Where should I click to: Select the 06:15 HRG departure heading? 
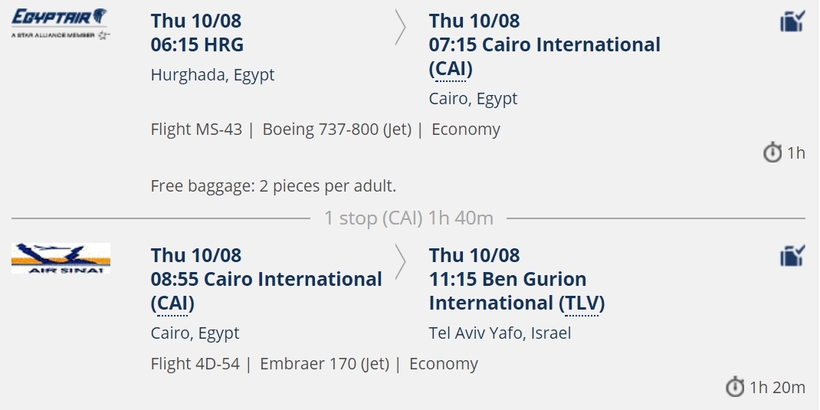[197, 45]
